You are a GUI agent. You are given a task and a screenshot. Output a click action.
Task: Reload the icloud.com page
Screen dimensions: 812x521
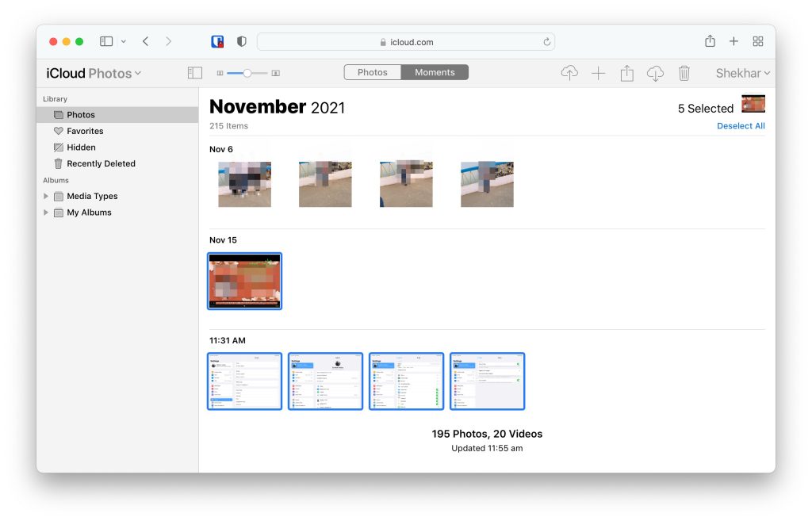point(546,42)
